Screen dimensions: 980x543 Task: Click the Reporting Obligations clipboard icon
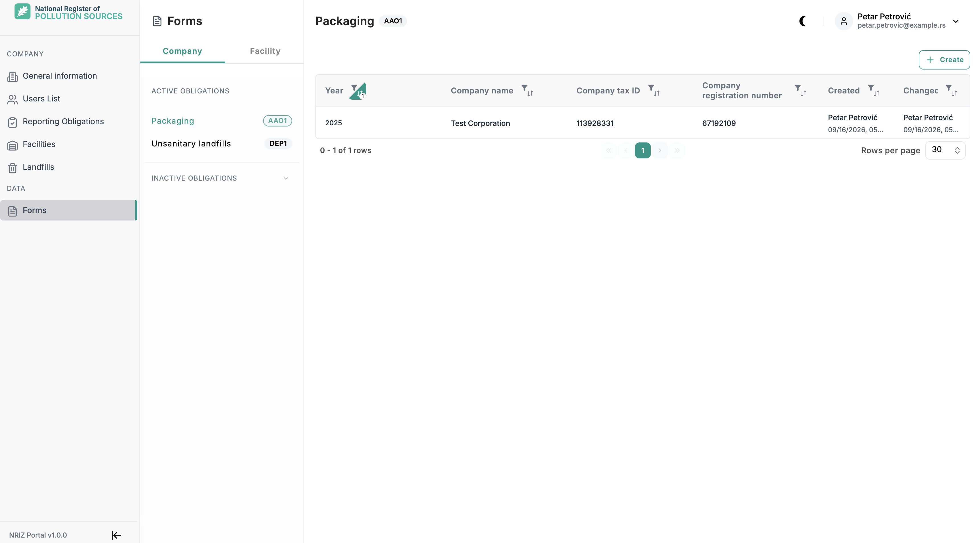point(13,122)
